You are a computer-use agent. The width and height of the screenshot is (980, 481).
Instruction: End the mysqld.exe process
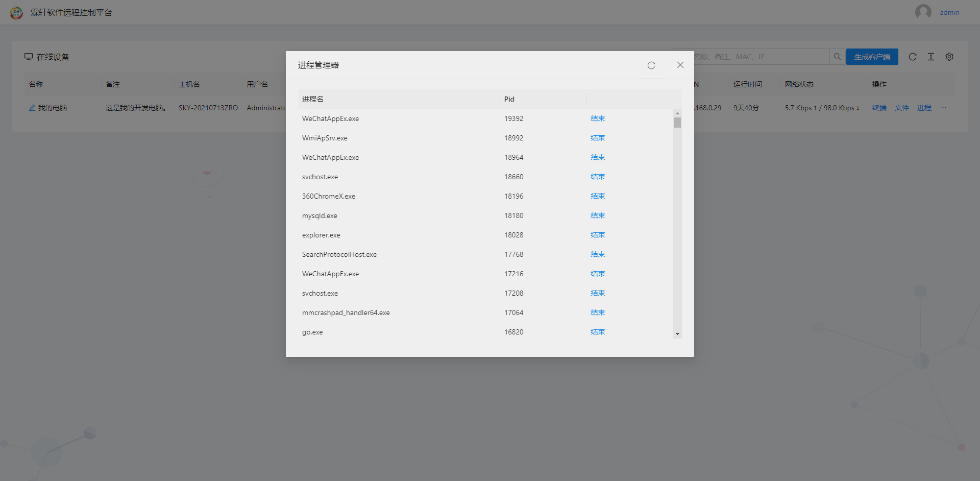[x=598, y=215]
